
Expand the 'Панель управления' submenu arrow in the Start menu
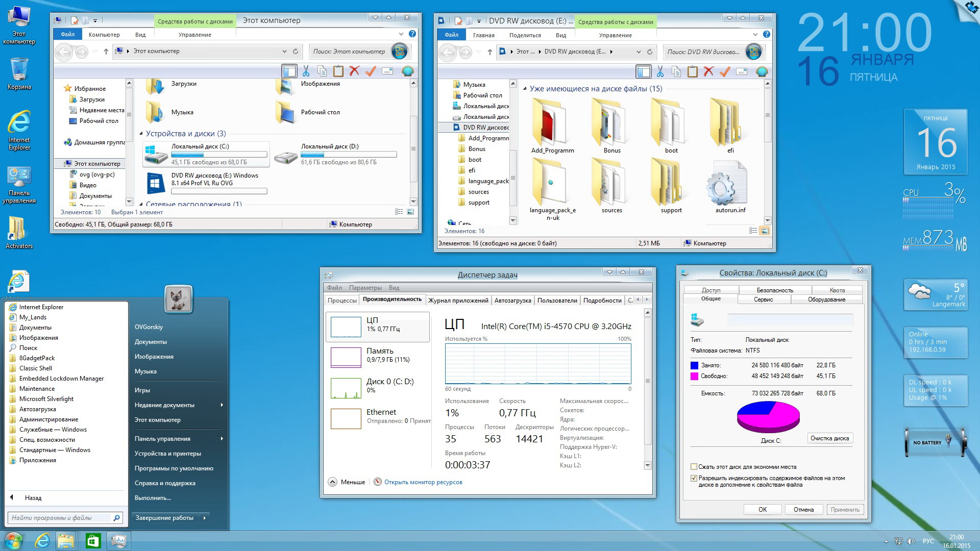coord(222,439)
